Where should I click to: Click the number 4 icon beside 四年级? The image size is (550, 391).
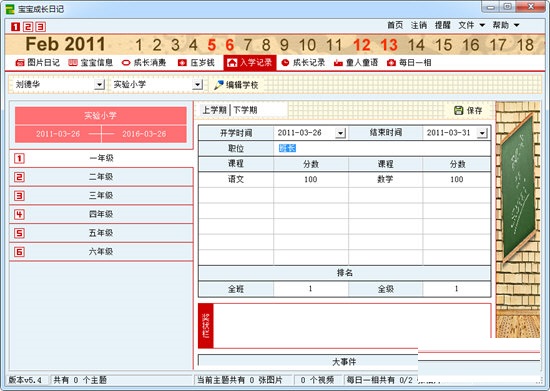coord(19,214)
